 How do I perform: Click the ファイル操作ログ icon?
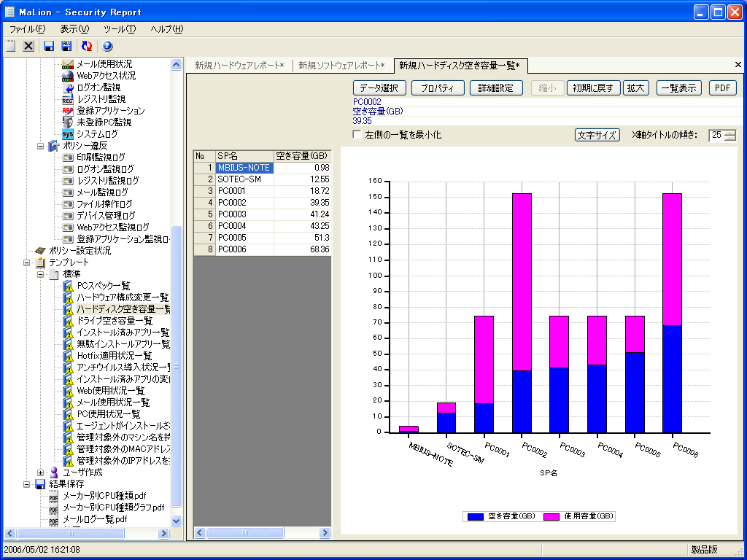coord(68,204)
